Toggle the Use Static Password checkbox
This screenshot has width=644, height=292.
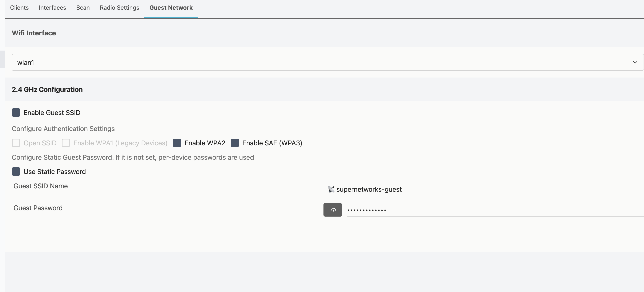click(16, 172)
